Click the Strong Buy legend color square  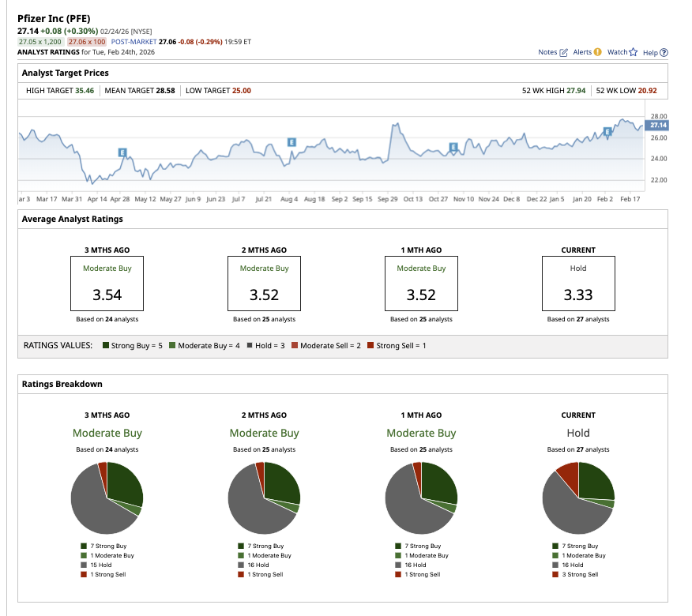pyautogui.click(x=106, y=346)
